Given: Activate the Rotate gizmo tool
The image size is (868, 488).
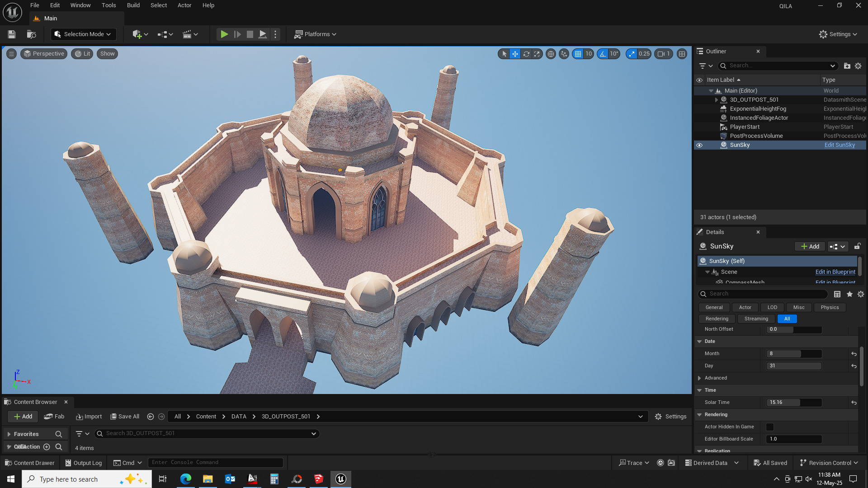Looking at the screenshot, I should point(526,54).
